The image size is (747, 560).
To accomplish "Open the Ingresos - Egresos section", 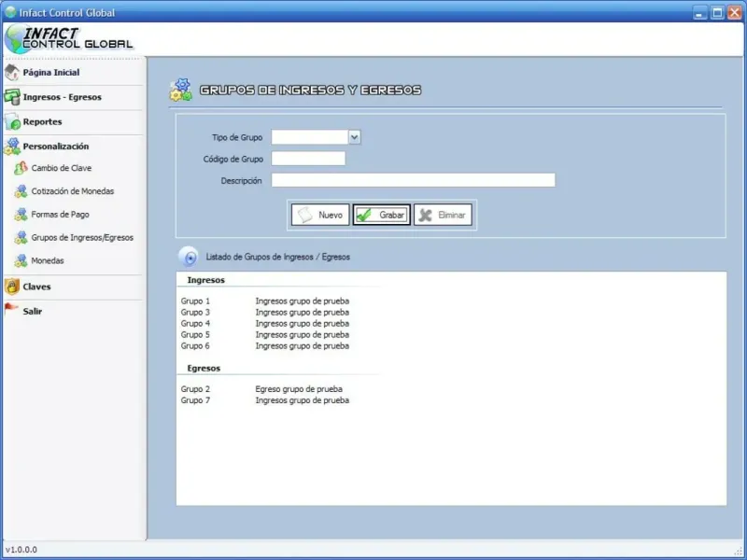I will pyautogui.click(x=62, y=97).
